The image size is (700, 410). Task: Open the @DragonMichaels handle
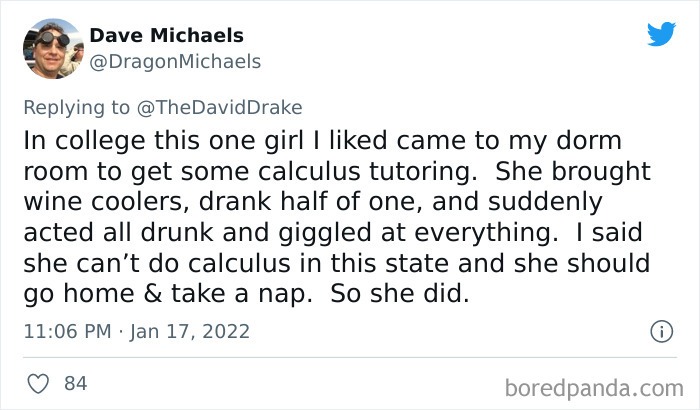coord(175,62)
